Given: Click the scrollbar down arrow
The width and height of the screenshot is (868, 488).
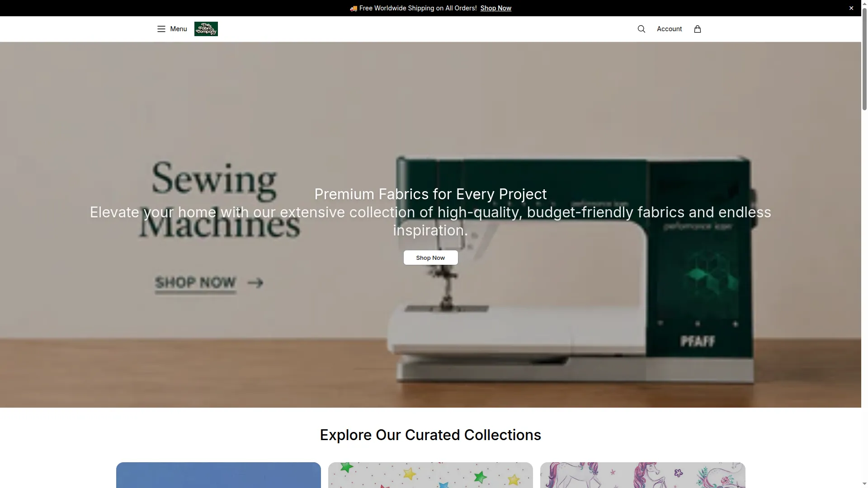Looking at the screenshot, I should 864,484.
